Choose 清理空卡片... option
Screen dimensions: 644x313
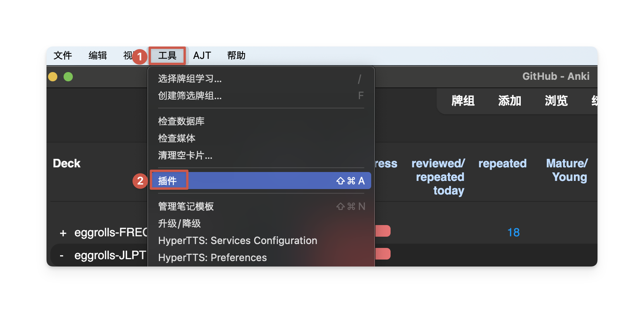point(185,155)
